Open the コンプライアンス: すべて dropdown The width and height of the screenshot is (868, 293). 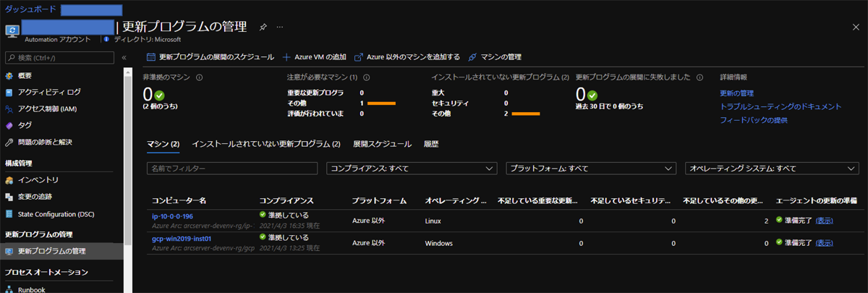[412, 168]
